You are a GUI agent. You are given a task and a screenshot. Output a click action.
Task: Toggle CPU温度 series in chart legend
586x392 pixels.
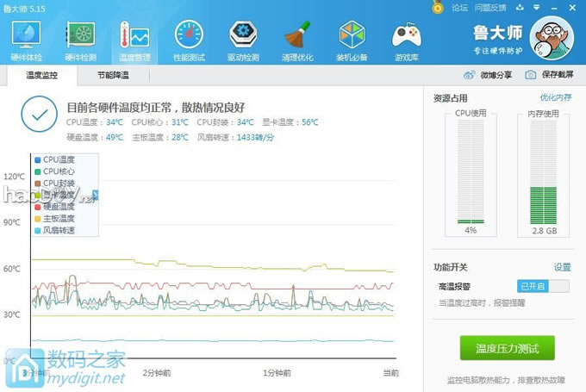[53, 159]
